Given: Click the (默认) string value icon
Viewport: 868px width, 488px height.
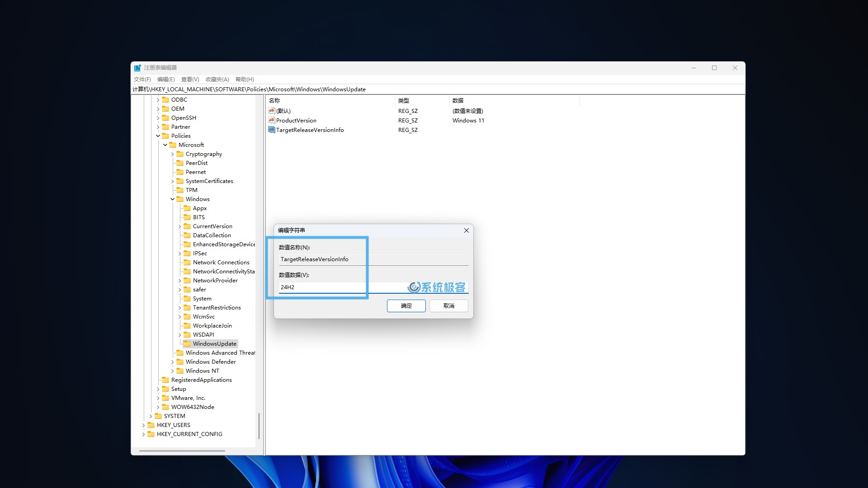Looking at the screenshot, I should click(272, 111).
